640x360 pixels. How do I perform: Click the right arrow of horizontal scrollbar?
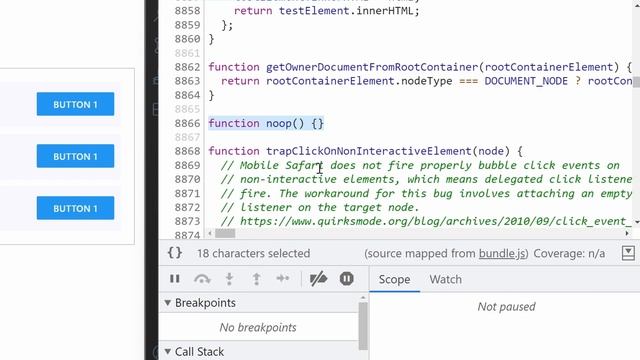point(627,233)
